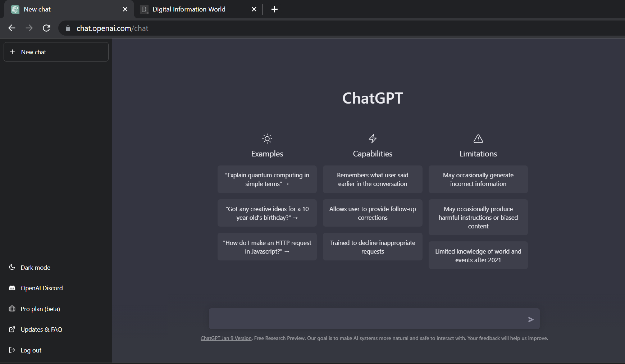625x364 pixels.
Task: Click the browser forward arrow
Action: 29,28
